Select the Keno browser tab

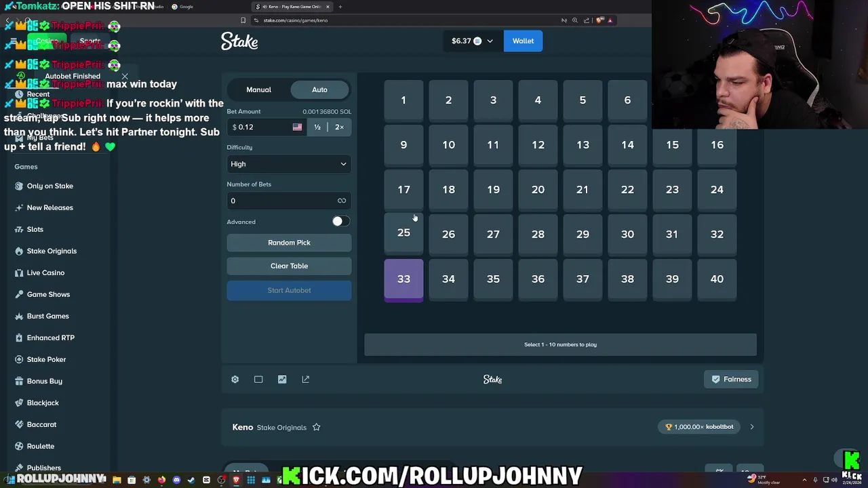pos(293,7)
